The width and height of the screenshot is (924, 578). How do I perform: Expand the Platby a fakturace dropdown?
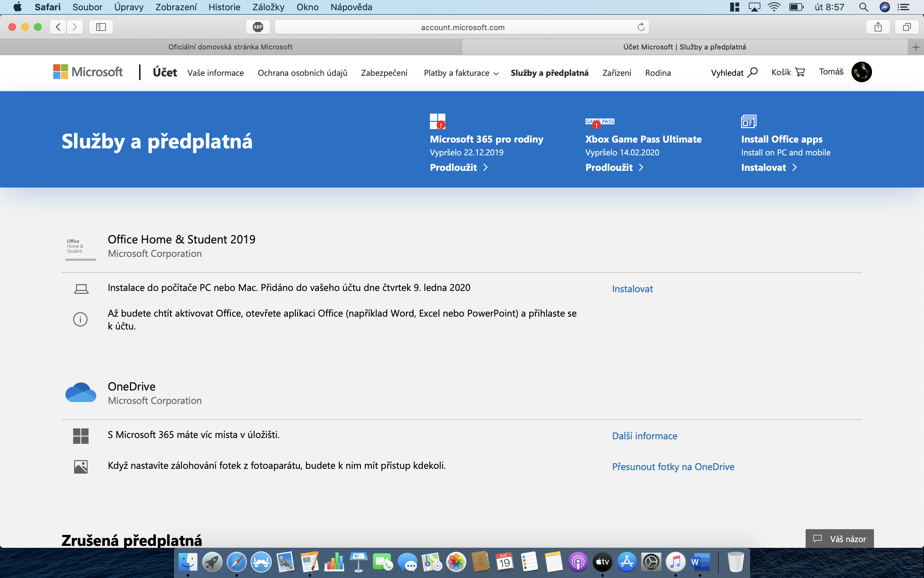(x=461, y=73)
